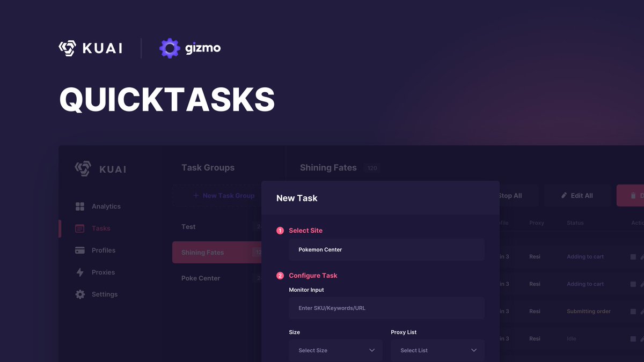
Task: Expand the Select Size chevron arrow
Action: (x=372, y=351)
